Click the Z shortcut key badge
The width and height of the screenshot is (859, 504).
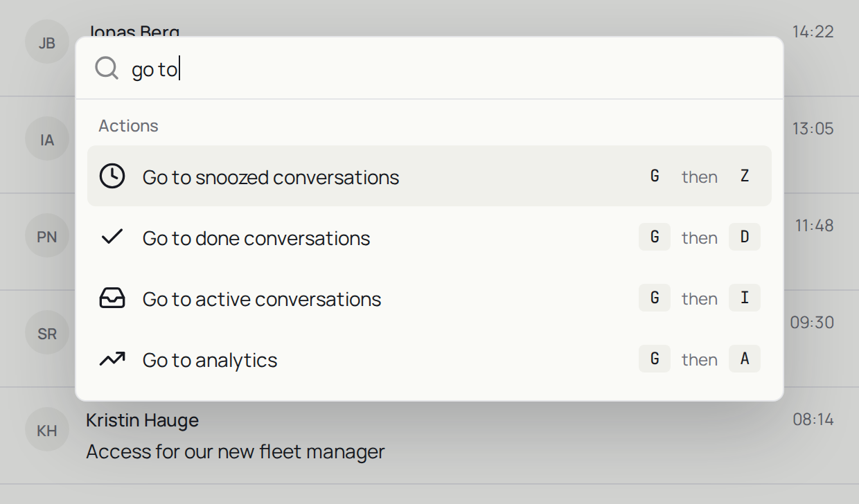[745, 176]
